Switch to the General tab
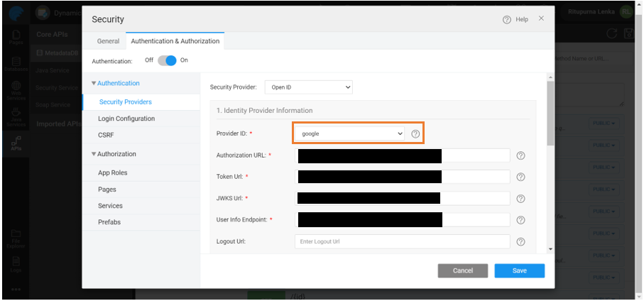644x301 pixels. click(x=108, y=41)
